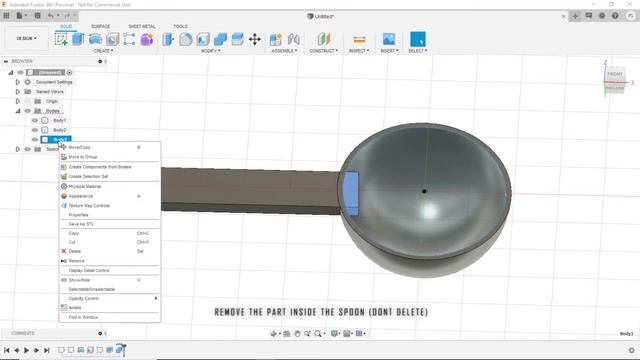
Task: Open the Modify dropdown menu
Action: (211, 51)
